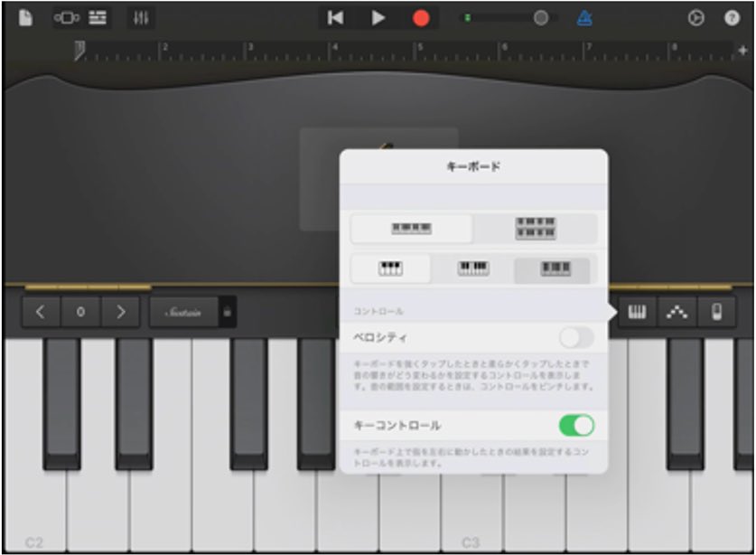
Task: Open the song settings icon
Action: pos(695,18)
